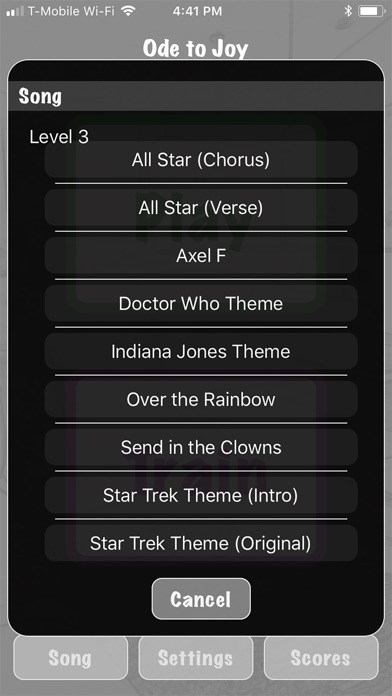The height and width of the screenshot is (696, 392).
Task: Pick Send in the Clowns
Action: click(201, 447)
